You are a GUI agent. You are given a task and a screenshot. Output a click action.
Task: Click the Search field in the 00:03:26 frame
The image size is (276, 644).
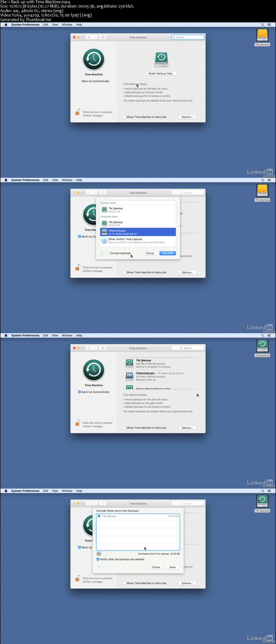188,348
